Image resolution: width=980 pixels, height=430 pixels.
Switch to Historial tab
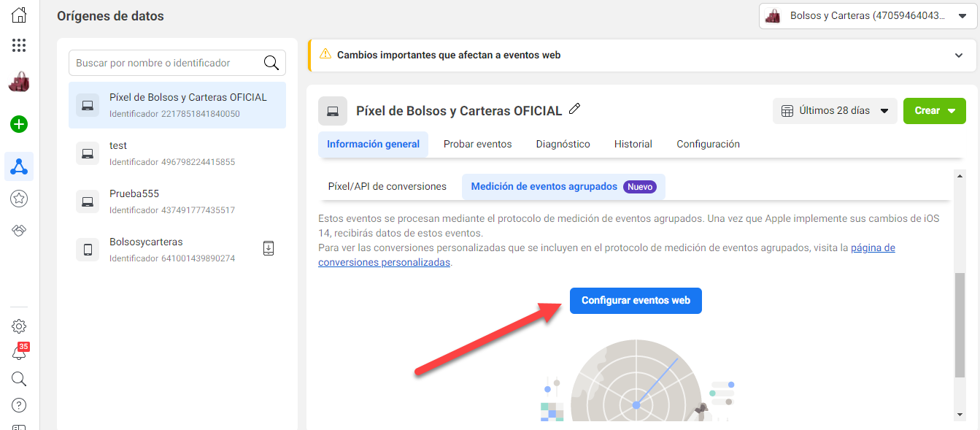(633, 145)
